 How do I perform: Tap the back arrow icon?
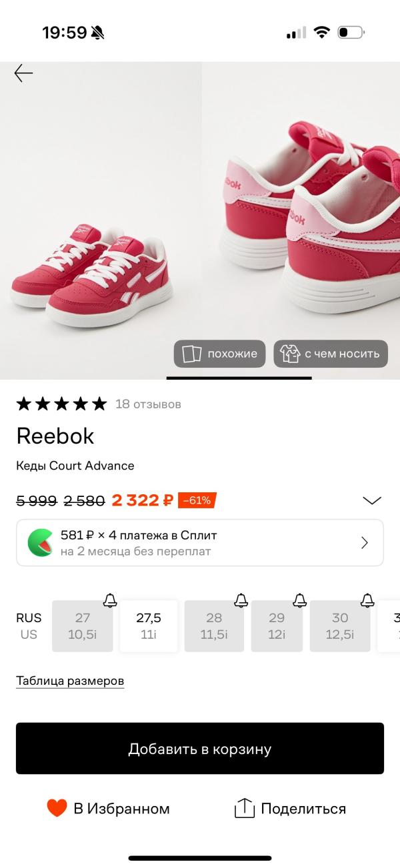point(23,73)
